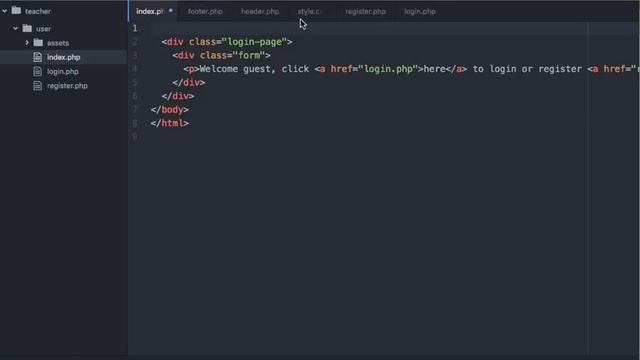Viewport: 640px width, 360px height.
Task: Open login.php from the file tree
Action: click(x=62, y=71)
